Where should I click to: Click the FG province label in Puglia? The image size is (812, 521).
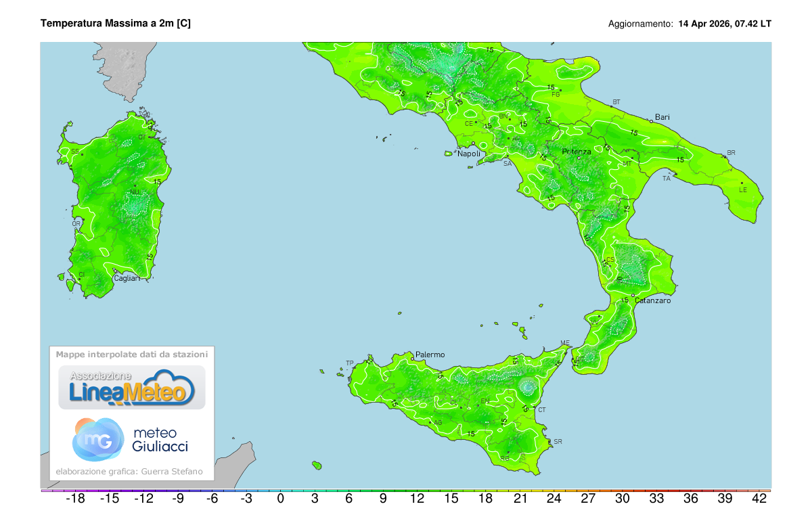[x=556, y=95]
